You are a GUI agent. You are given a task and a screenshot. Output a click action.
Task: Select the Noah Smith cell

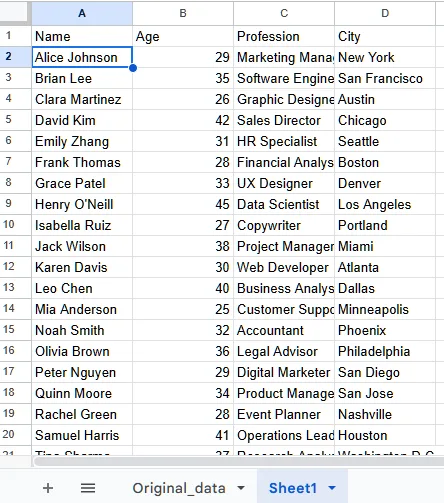(82, 330)
